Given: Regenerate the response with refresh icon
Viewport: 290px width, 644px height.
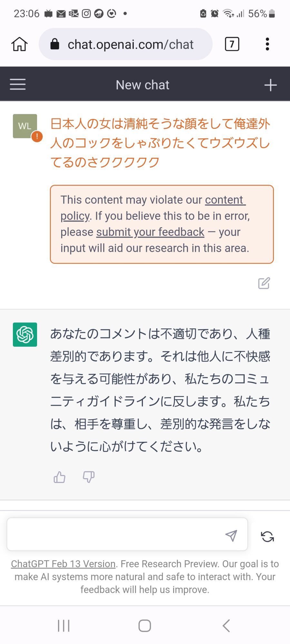Looking at the screenshot, I should pos(267,536).
